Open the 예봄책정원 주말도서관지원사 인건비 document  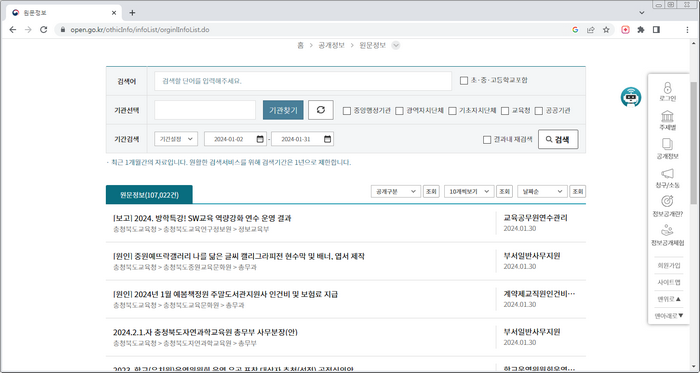tap(225, 294)
